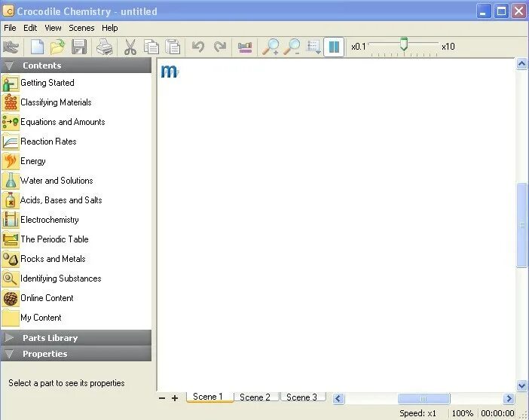Click horizontal scrollbar left arrow
Image resolution: width=529 pixels, height=420 pixels.
pos(338,399)
